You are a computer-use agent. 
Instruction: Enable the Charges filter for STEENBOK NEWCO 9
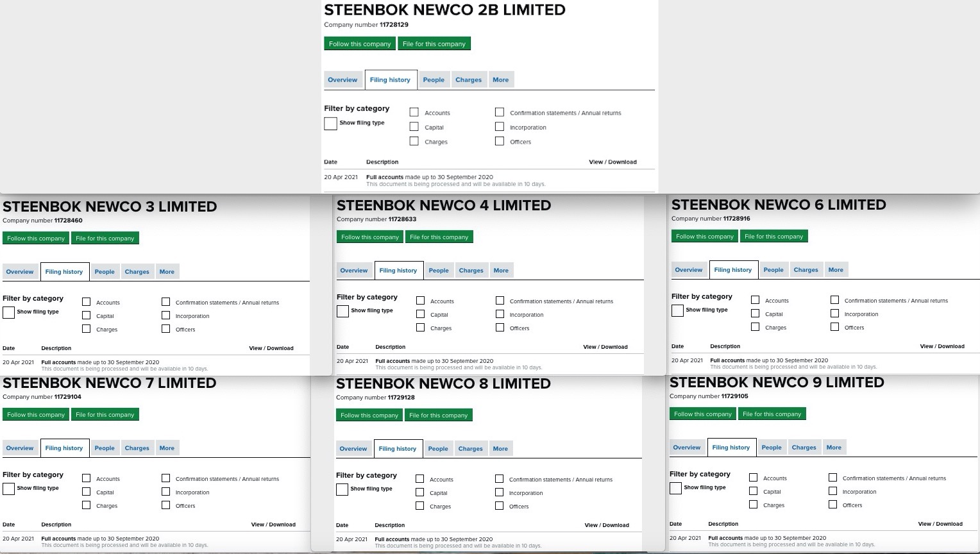(x=752, y=505)
